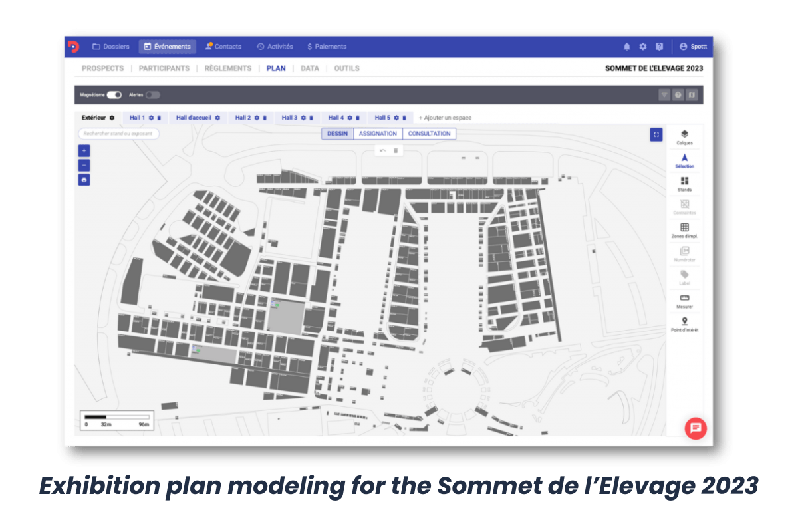The height and width of the screenshot is (532, 798).
Task: Enable the Alertes switch
Action: 152,95
